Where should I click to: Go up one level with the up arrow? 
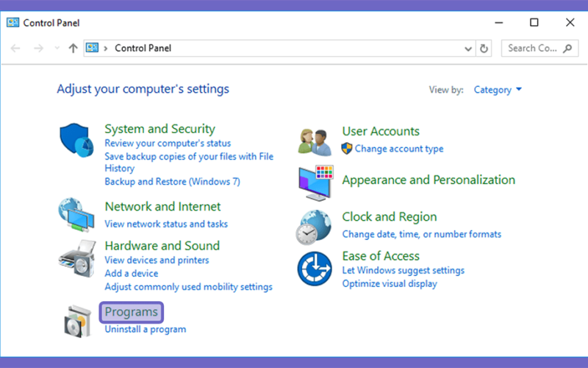pos(73,49)
